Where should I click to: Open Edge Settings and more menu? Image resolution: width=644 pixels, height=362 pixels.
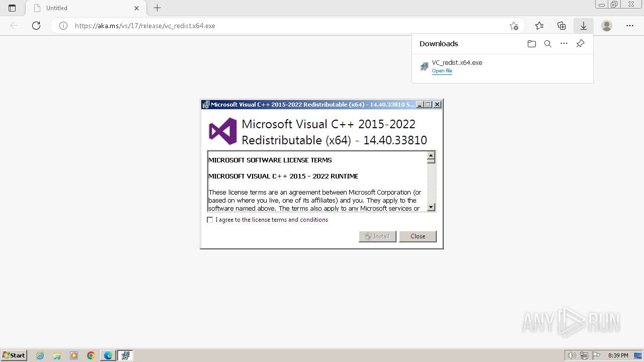(x=630, y=26)
